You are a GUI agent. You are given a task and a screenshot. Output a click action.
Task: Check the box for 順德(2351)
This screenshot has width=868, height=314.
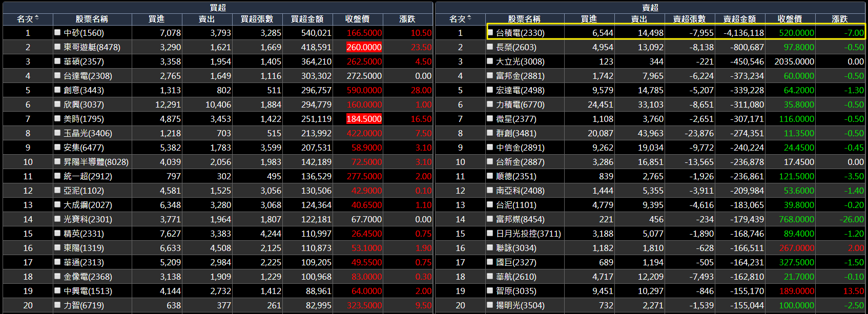[490, 176]
